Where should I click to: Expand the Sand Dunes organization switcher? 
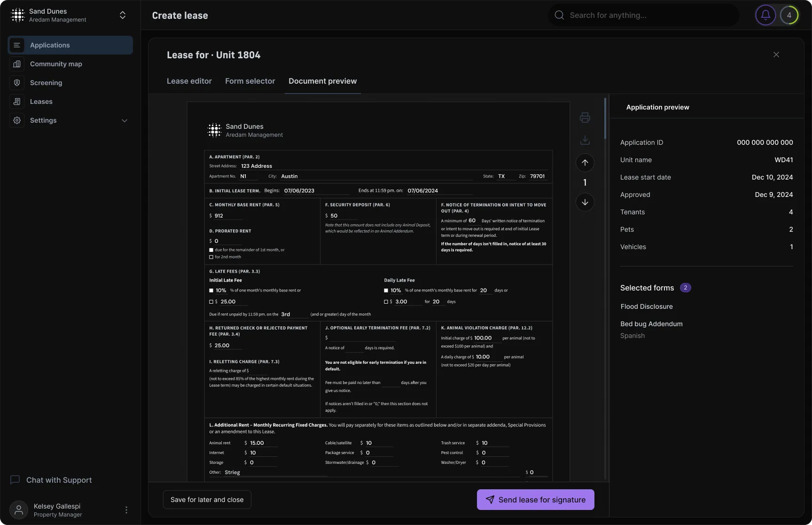[x=123, y=15]
